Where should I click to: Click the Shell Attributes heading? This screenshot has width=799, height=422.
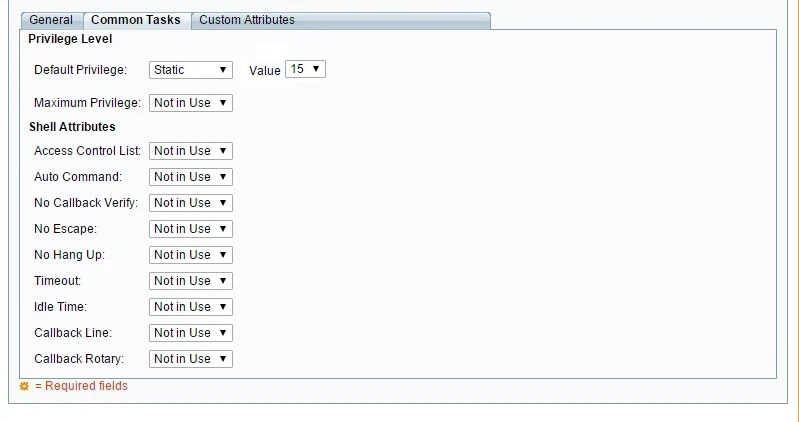click(72, 127)
